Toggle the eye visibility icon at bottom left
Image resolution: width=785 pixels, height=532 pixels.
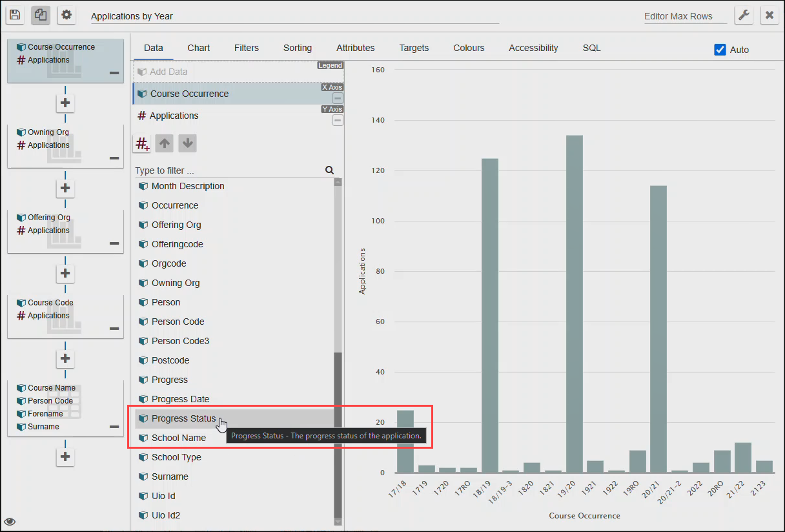tap(10, 522)
